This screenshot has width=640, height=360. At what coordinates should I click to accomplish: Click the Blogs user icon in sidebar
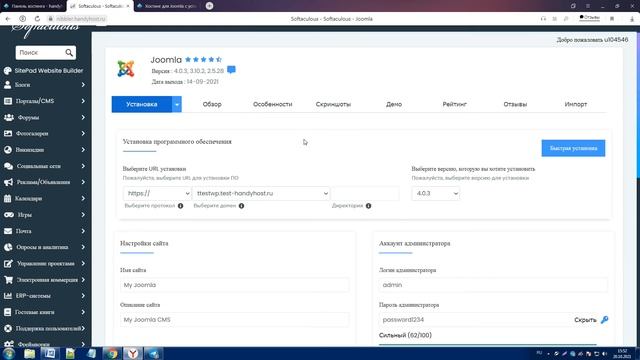coord(8,85)
